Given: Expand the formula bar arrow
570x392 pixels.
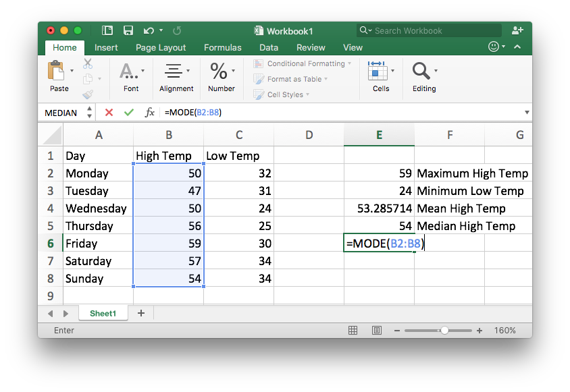Looking at the screenshot, I should click(x=527, y=113).
